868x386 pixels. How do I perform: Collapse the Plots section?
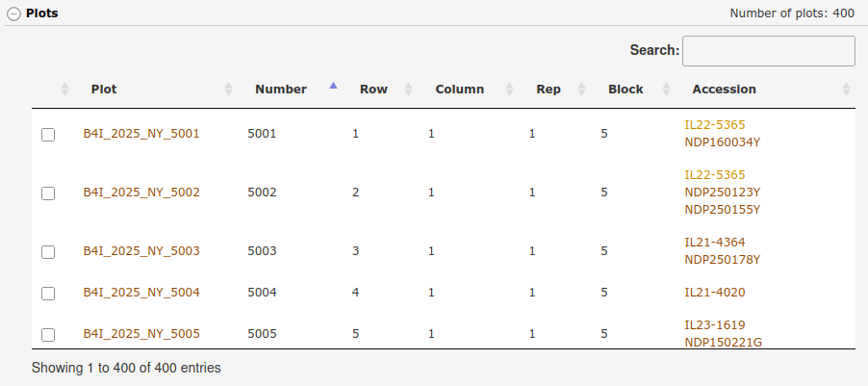[14, 13]
